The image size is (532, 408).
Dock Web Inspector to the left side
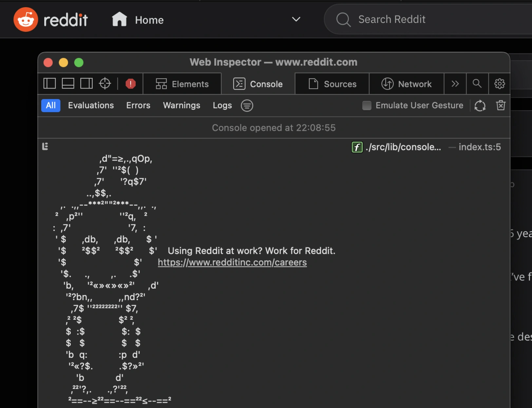coord(49,84)
